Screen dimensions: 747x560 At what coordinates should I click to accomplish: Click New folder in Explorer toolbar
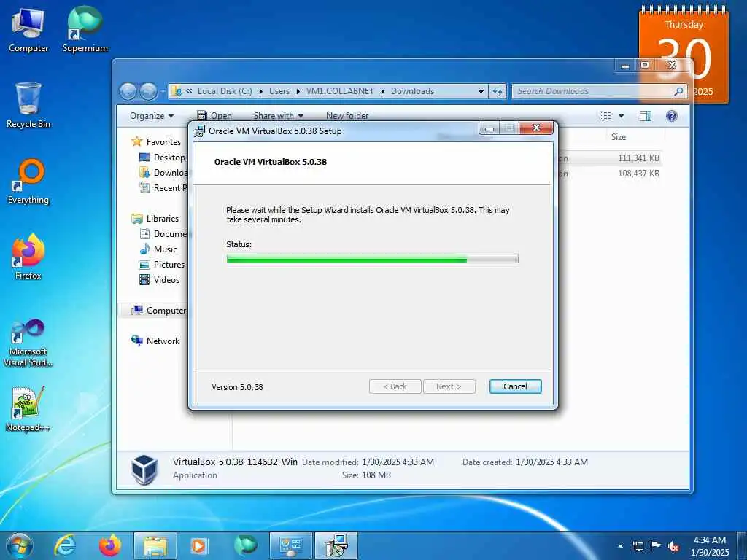(x=347, y=116)
